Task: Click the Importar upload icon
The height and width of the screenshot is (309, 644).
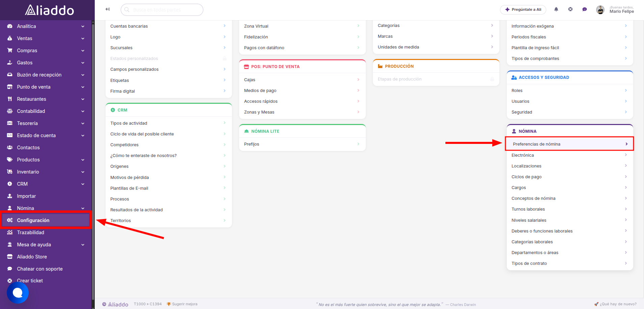Action: (x=10, y=196)
